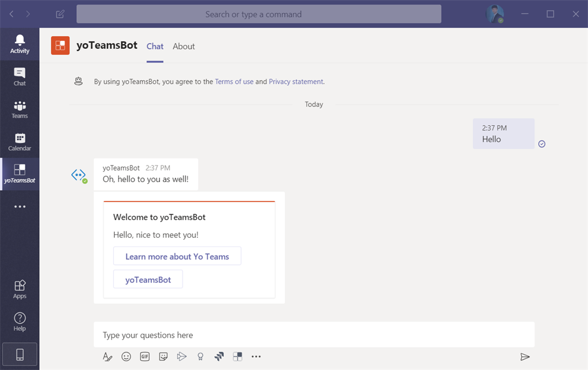This screenshot has width=588, height=370.
Task: Stay on the Chat tab
Action: [154, 46]
